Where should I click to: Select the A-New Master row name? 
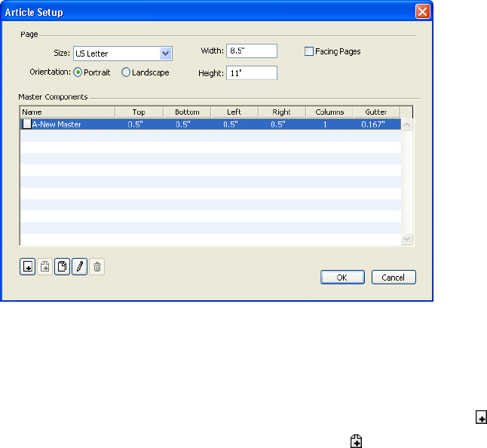click(57, 124)
